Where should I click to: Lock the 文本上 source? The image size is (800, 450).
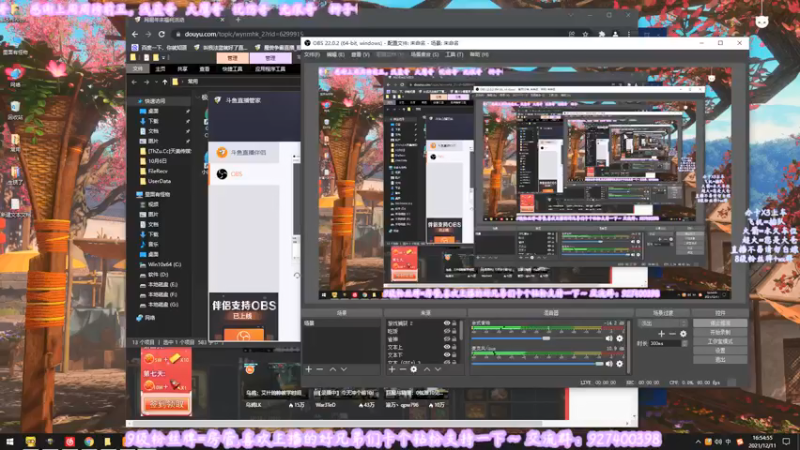pos(454,347)
